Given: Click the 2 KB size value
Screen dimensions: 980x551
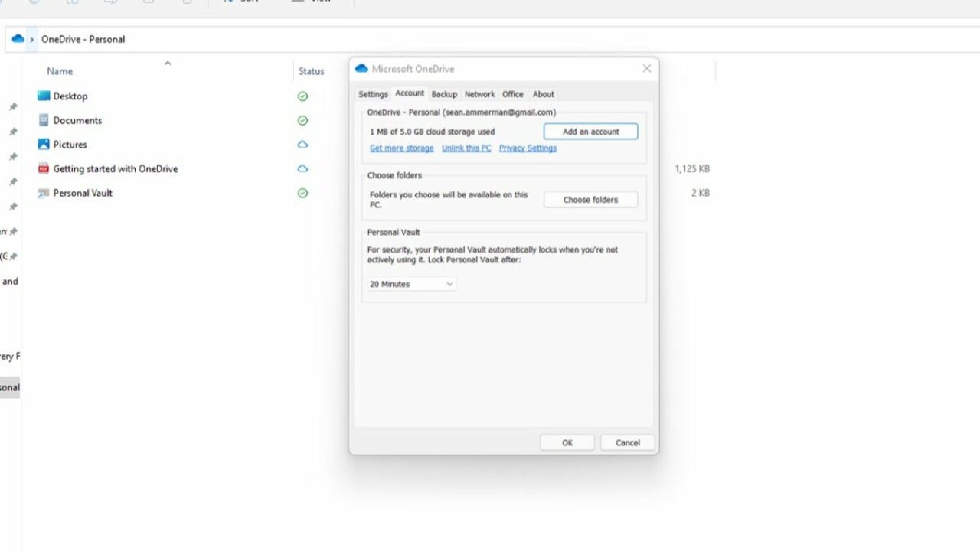Looking at the screenshot, I should pos(701,193).
